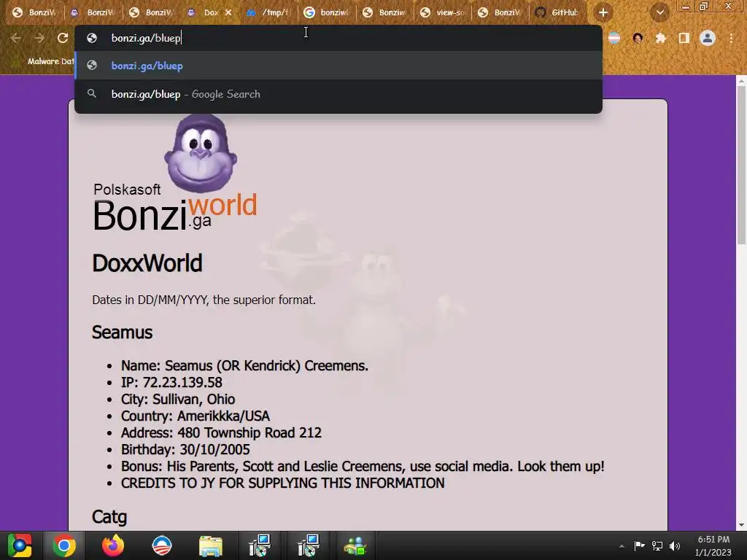
Task: Open the Obama-logo app in taskbar
Action: [x=161, y=545]
